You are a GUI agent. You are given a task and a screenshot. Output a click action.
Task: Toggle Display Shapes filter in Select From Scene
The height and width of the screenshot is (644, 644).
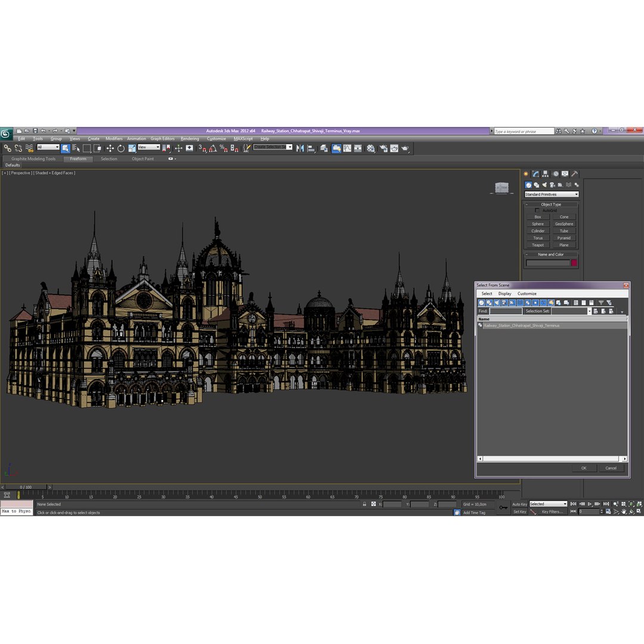point(489,303)
